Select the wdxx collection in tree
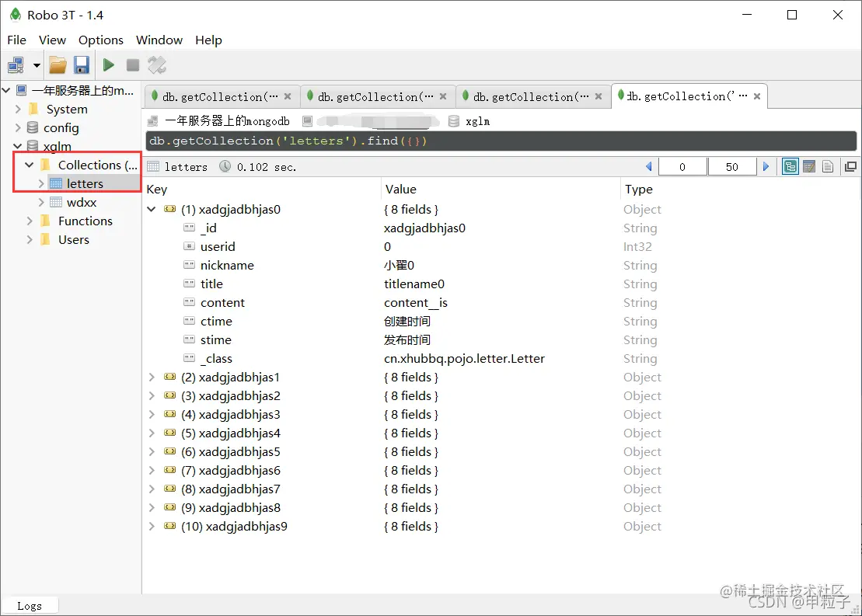 point(82,202)
